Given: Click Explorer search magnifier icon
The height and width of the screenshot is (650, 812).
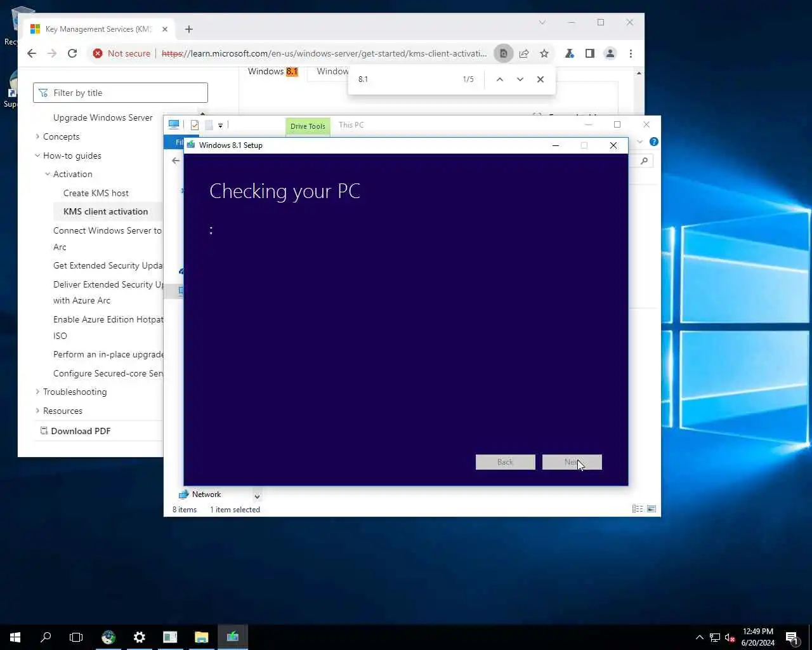Looking at the screenshot, I should pyautogui.click(x=644, y=161).
